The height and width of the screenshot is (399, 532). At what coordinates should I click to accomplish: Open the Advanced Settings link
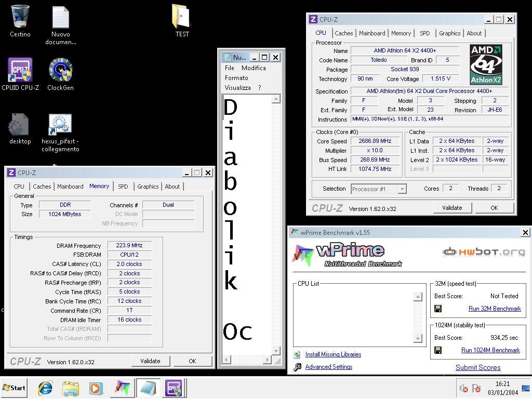point(328,367)
